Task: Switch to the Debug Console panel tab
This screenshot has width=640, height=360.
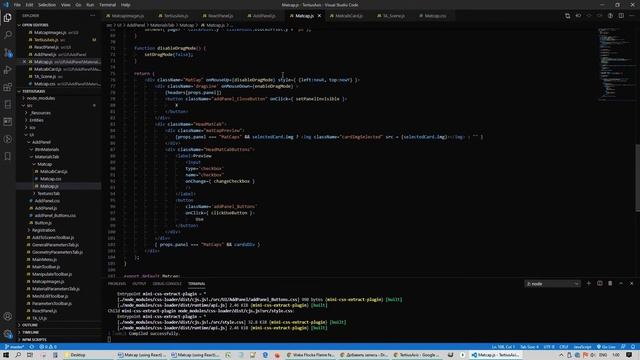Action: [167, 284]
